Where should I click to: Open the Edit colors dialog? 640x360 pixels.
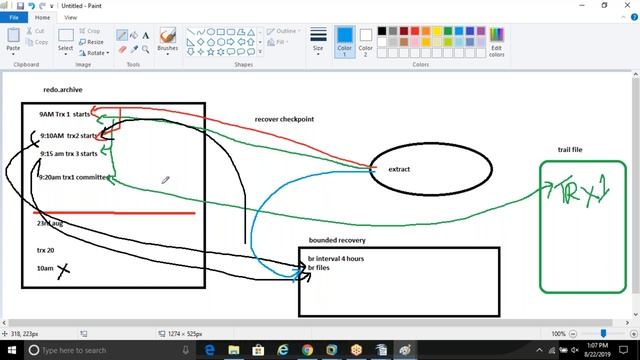496,42
